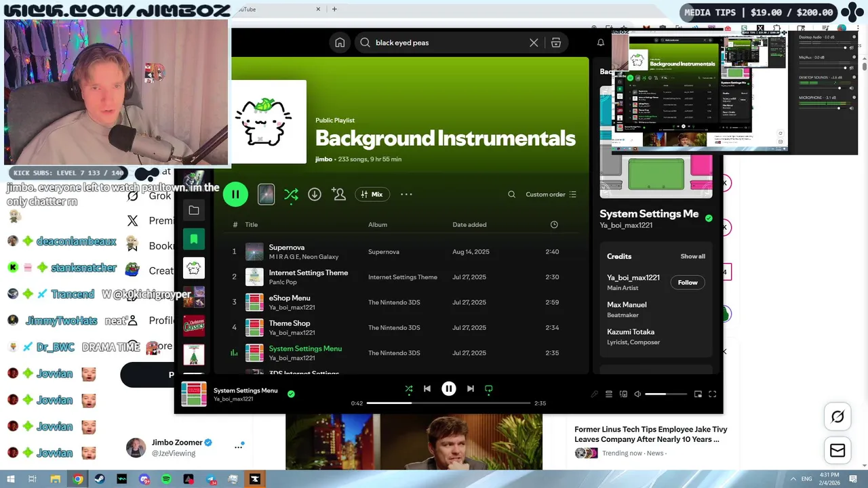Open jimbo profile link under playlist title

[x=323, y=159]
